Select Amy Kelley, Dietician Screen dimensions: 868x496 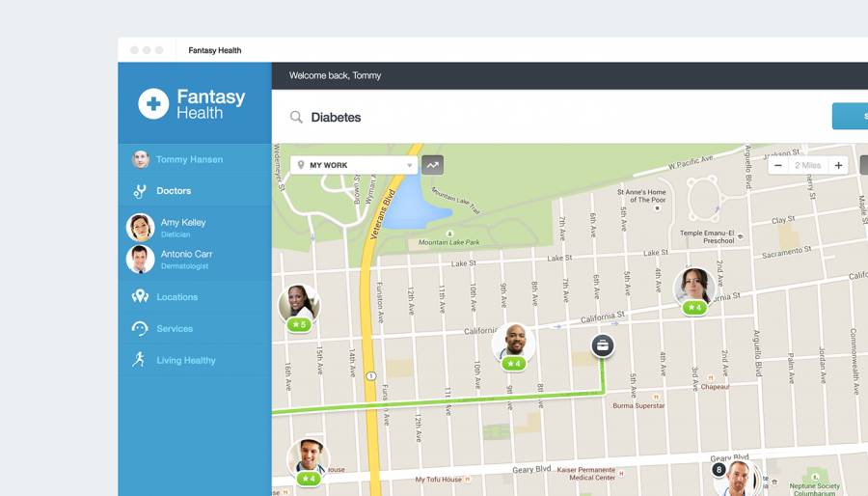coord(182,228)
